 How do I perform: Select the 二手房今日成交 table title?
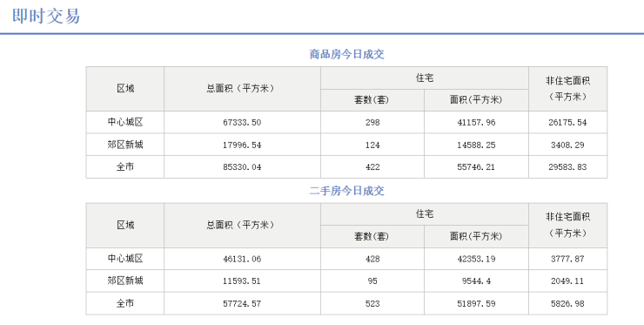pos(346,191)
